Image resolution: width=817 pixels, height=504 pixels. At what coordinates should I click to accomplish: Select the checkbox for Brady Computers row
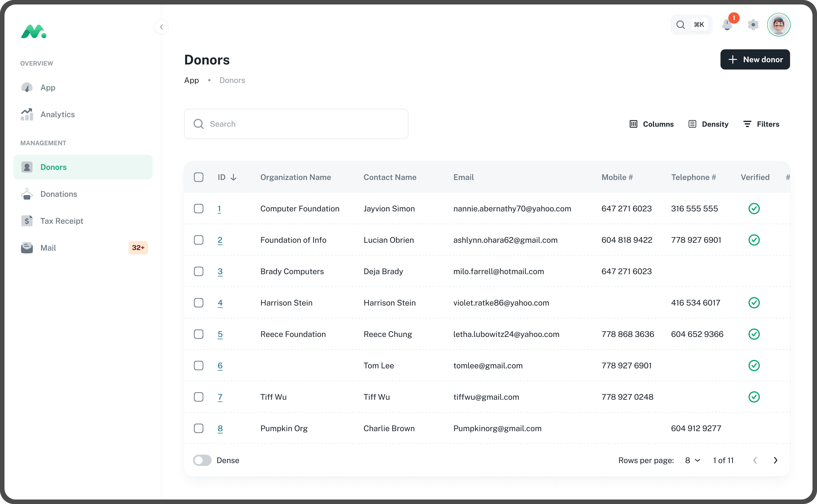(x=198, y=271)
